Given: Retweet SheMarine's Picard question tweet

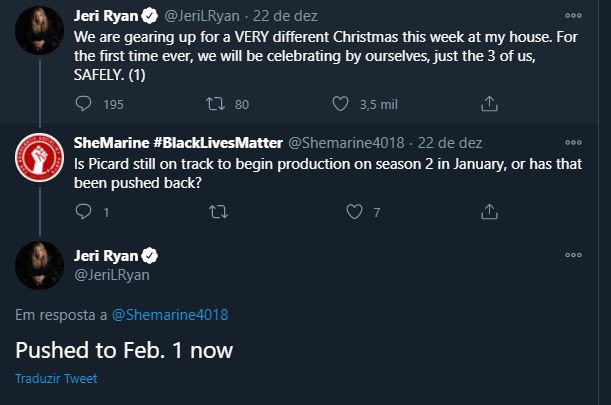Looking at the screenshot, I should 214,212.
